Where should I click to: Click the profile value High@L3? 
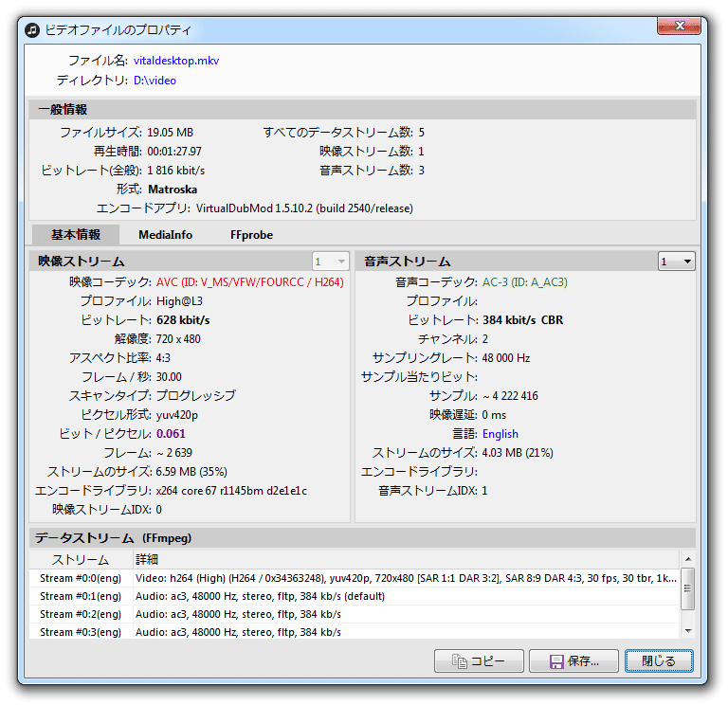tap(179, 301)
